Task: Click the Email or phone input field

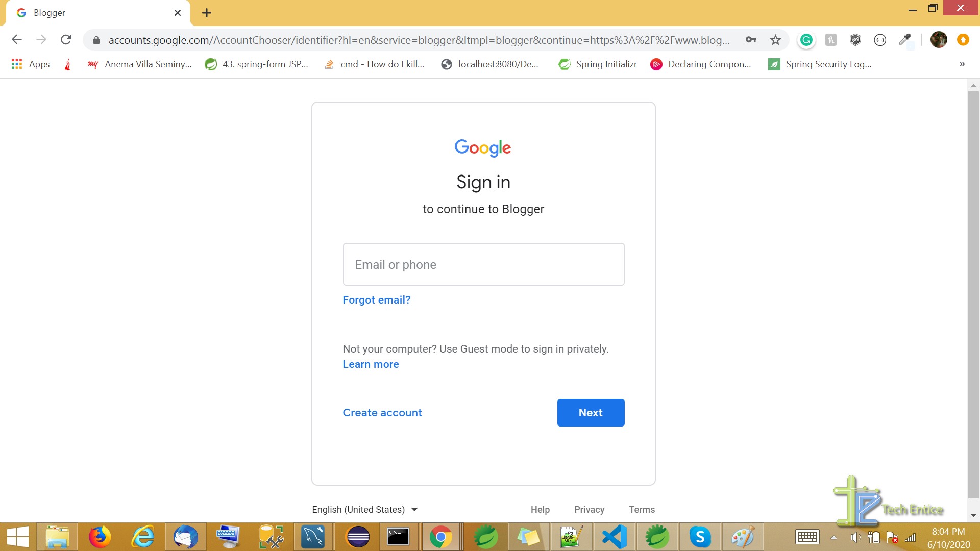Action: [483, 264]
